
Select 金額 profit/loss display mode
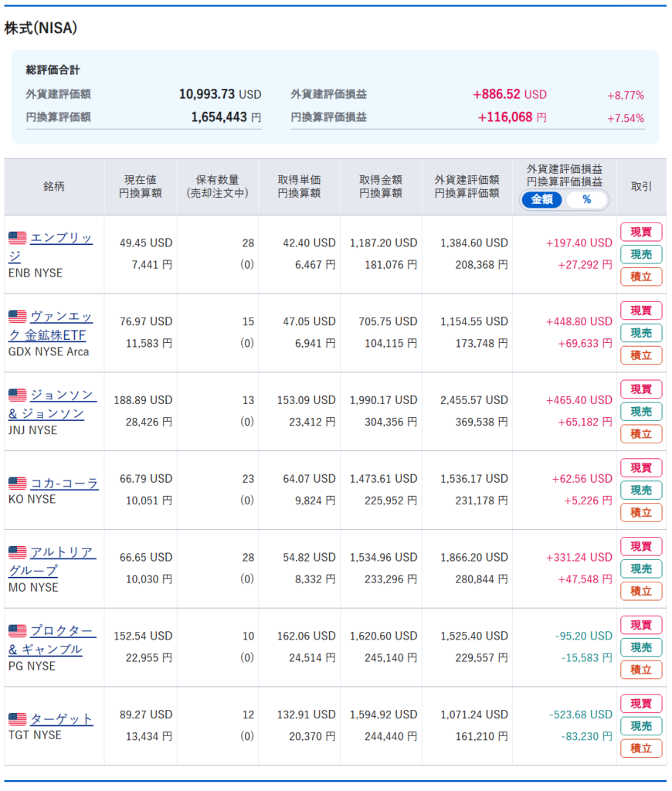542,199
